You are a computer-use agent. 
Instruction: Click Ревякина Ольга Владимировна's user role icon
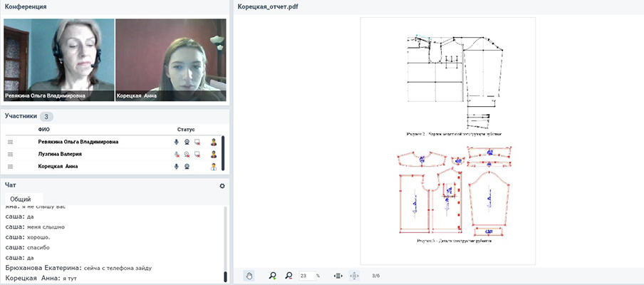(x=213, y=142)
